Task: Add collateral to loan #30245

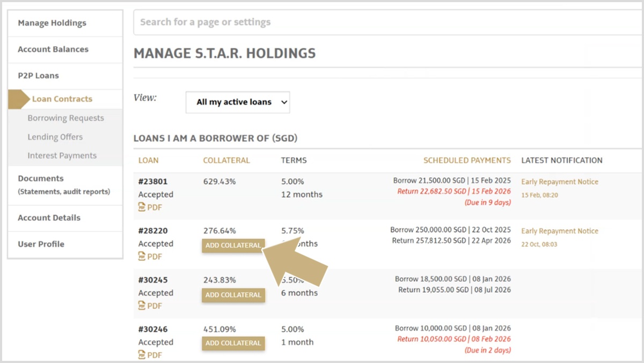Action: point(233,295)
